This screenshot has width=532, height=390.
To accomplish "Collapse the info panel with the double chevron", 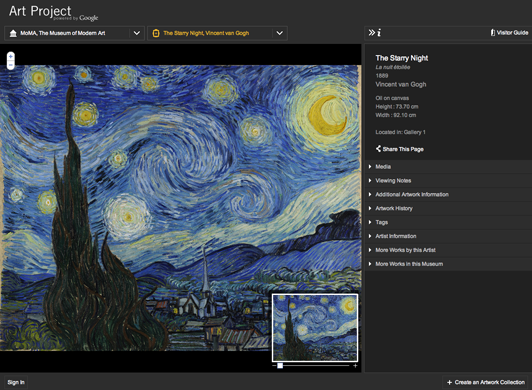I will click(x=372, y=33).
